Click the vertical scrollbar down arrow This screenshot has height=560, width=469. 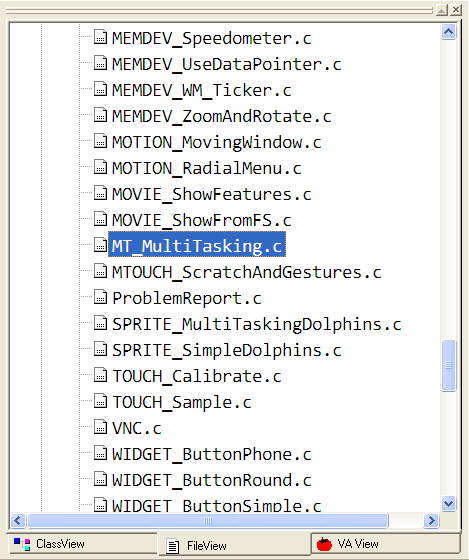point(449,504)
